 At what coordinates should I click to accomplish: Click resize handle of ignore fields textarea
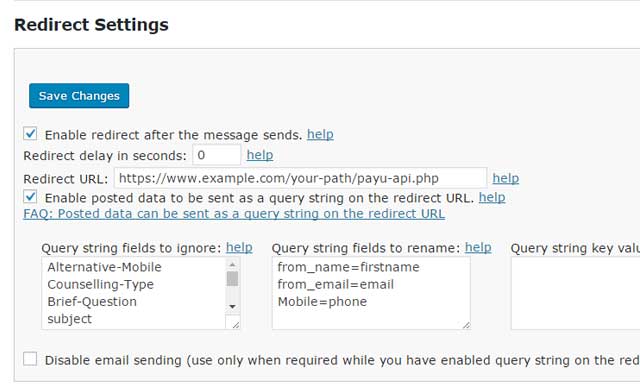pos(236,325)
